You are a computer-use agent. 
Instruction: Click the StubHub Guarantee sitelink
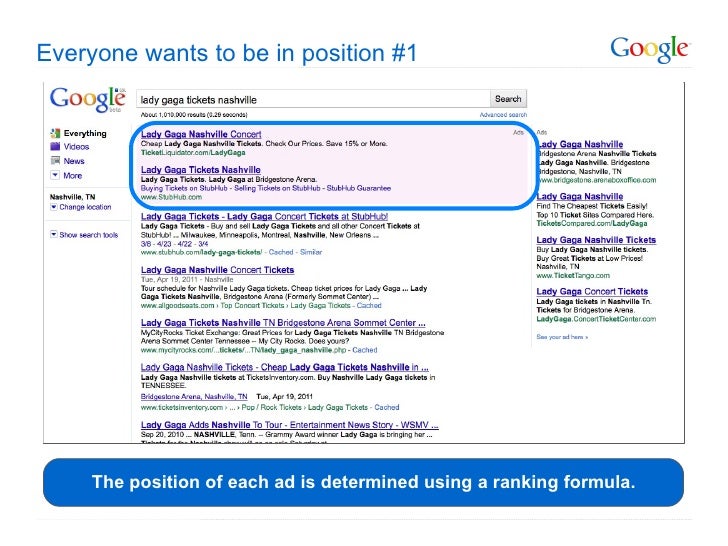[359, 188]
